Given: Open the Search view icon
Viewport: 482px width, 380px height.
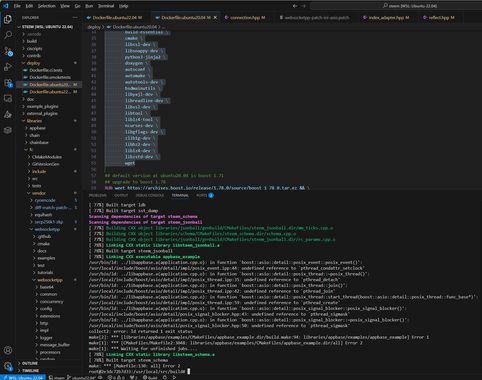Looking at the screenshot, I should tap(8, 35).
